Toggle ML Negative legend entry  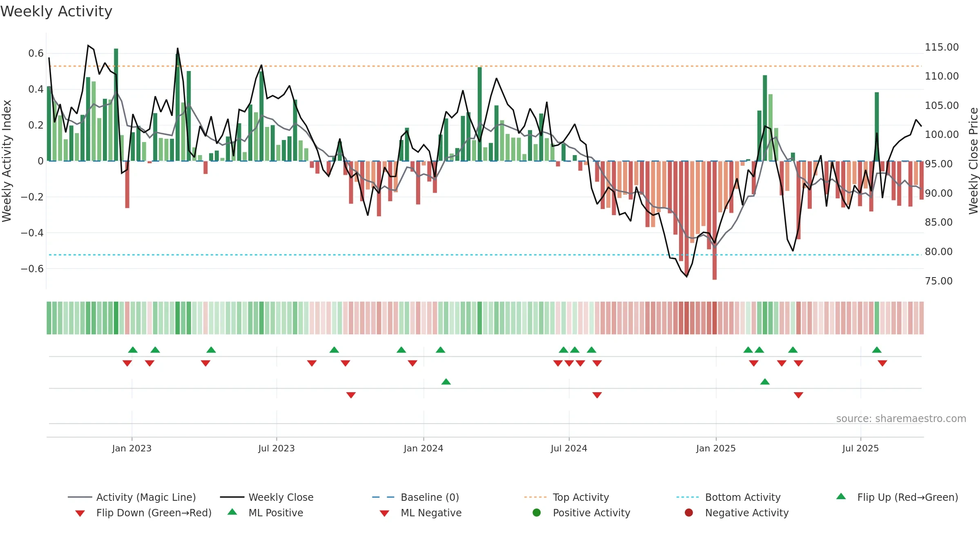pos(421,513)
